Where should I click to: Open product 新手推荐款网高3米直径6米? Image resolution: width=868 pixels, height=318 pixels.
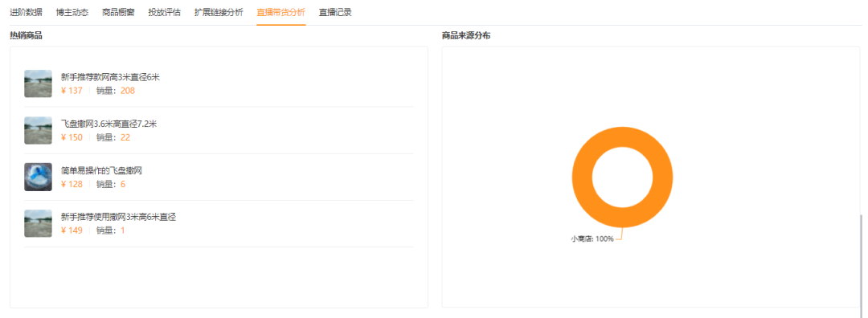coord(110,77)
